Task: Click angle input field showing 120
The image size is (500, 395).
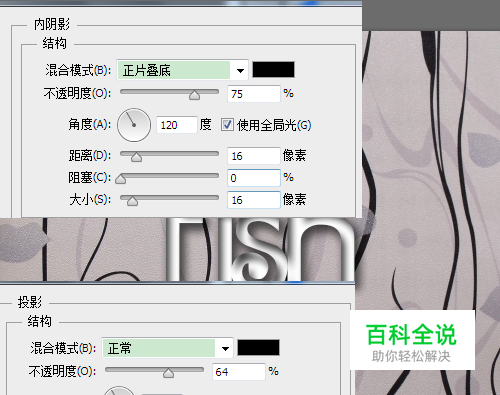Action: (x=177, y=125)
